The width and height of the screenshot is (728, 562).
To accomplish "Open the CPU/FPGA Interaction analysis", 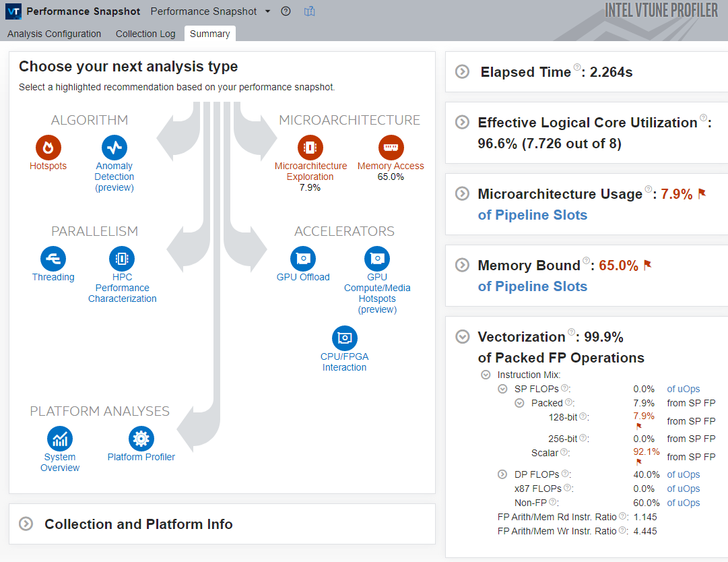I will pos(344,339).
